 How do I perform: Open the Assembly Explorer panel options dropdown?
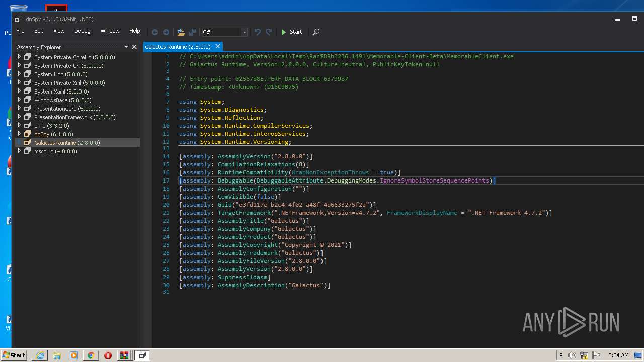pyautogui.click(x=126, y=47)
